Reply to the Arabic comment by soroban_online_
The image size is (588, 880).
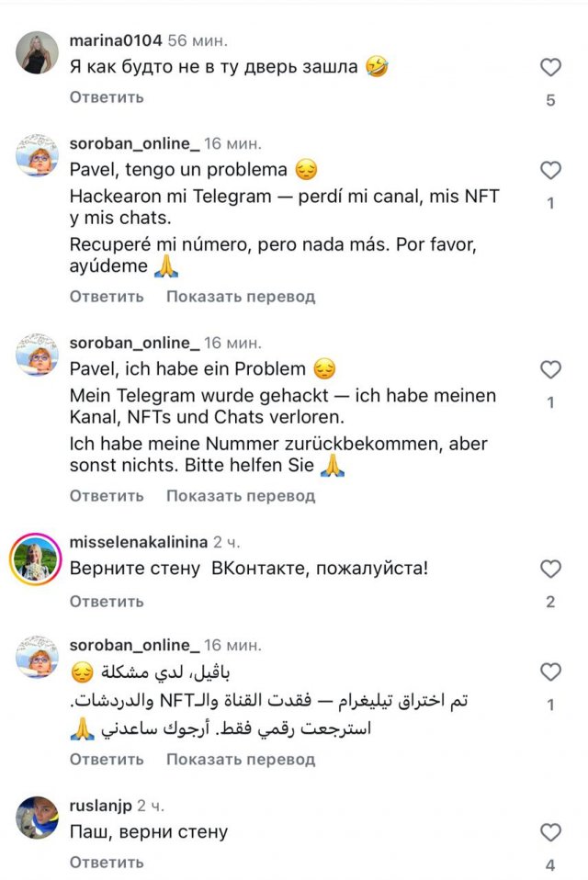(x=107, y=760)
